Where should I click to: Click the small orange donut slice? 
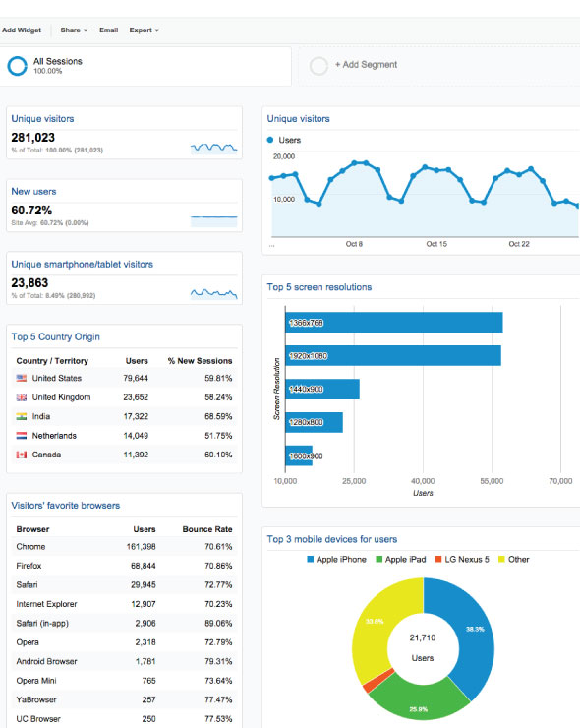pyautogui.click(x=378, y=681)
